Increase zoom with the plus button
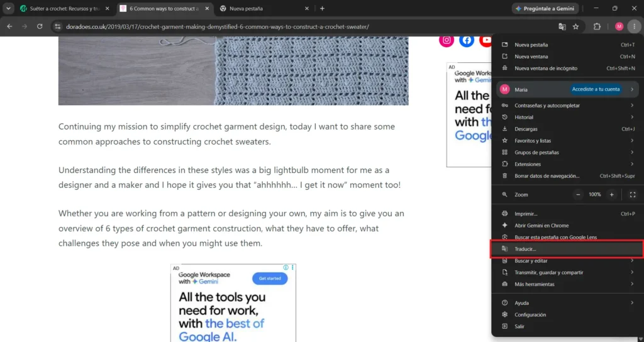Image resolution: width=644 pixels, height=342 pixels. pos(611,195)
